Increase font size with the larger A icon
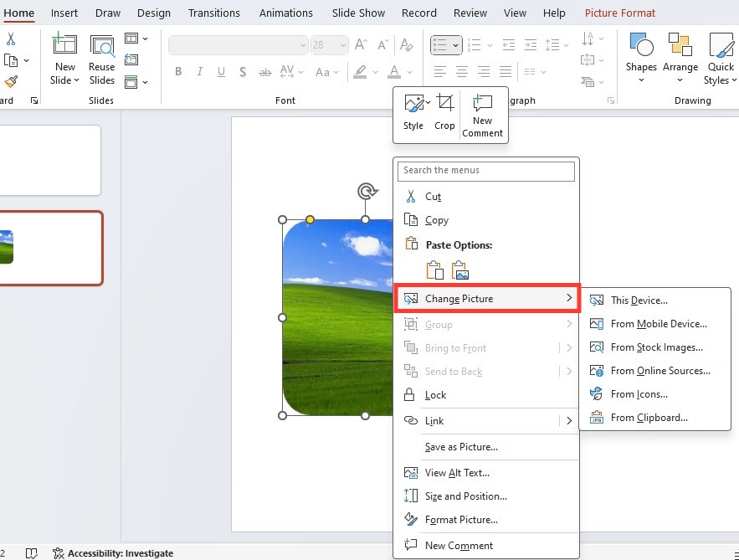 click(361, 44)
